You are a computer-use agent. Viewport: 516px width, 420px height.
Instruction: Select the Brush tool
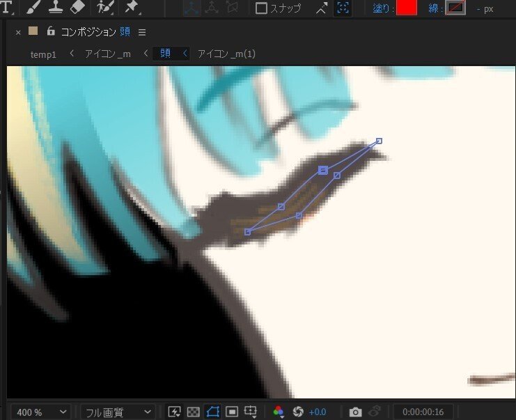coord(33,7)
